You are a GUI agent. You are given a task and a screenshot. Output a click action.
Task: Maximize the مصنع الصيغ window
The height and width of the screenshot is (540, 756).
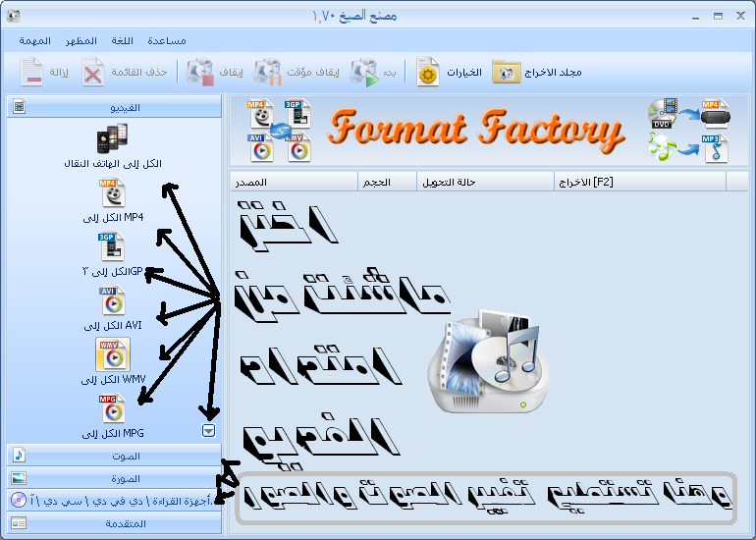pos(718,16)
